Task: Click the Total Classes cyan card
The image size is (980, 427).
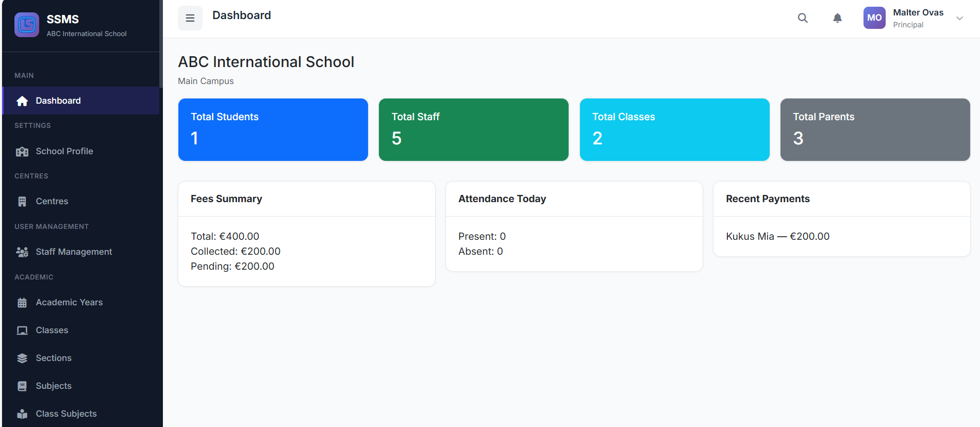Action: tap(674, 129)
